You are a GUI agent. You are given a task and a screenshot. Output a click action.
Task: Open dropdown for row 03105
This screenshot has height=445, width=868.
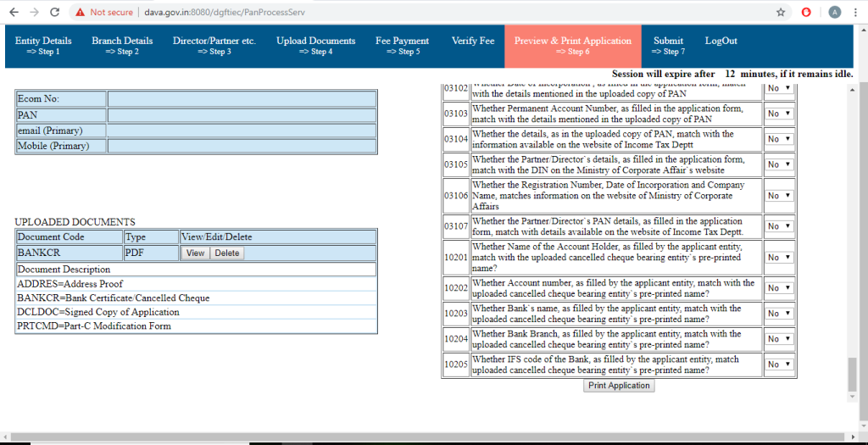click(x=779, y=164)
